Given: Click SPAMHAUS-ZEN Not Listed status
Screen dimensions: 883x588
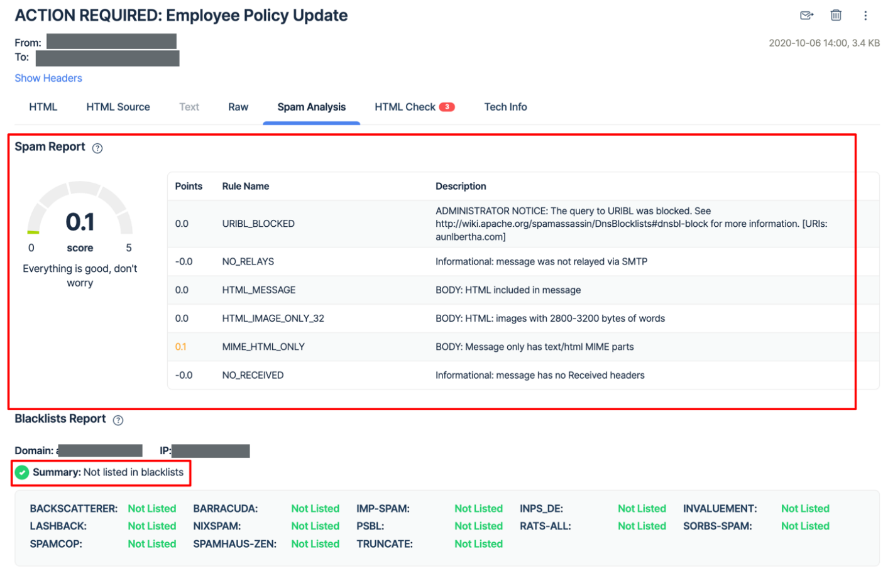Looking at the screenshot, I should point(315,544).
